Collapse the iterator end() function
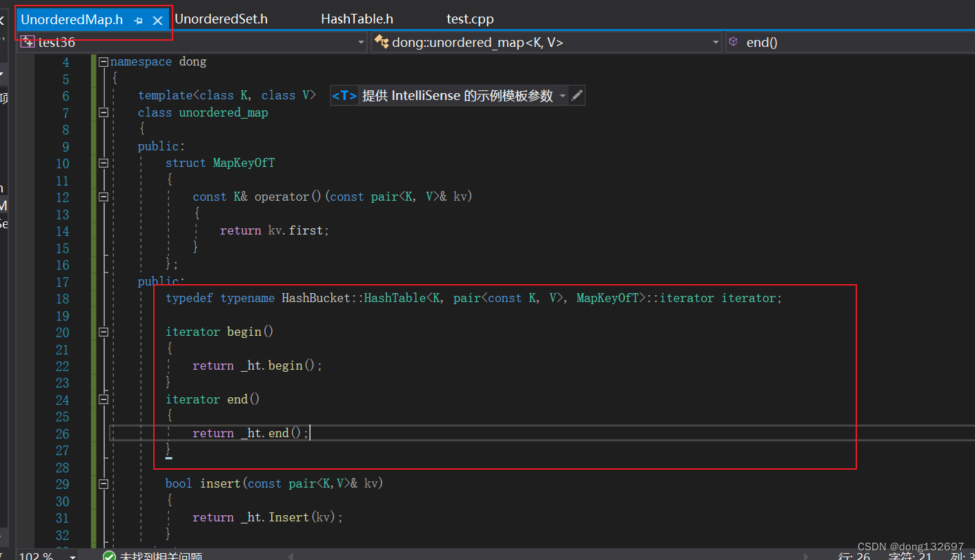Image resolution: width=975 pixels, height=560 pixels. click(104, 399)
